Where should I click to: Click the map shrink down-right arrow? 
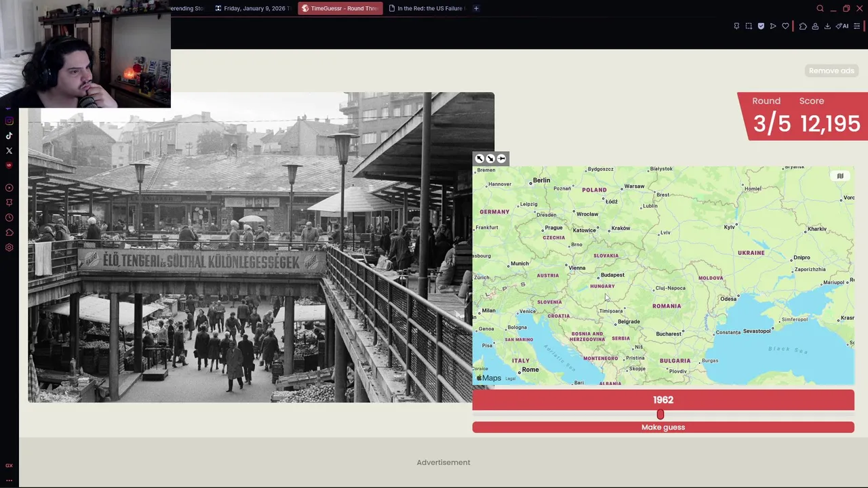tap(490, 159)
